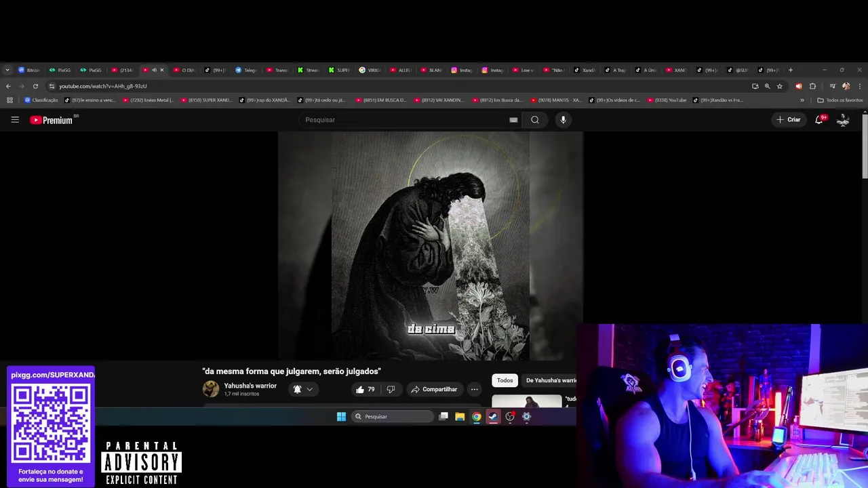
Task: Open the Classificação bookmark
Action: tap(41, 100)
